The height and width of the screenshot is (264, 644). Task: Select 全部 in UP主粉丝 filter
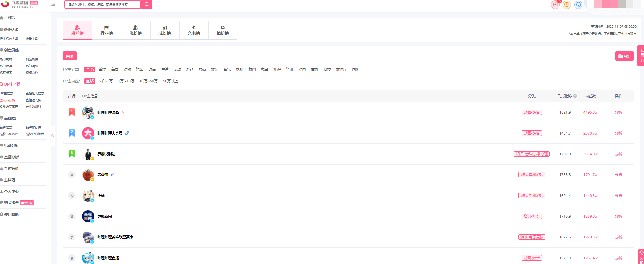90,81
